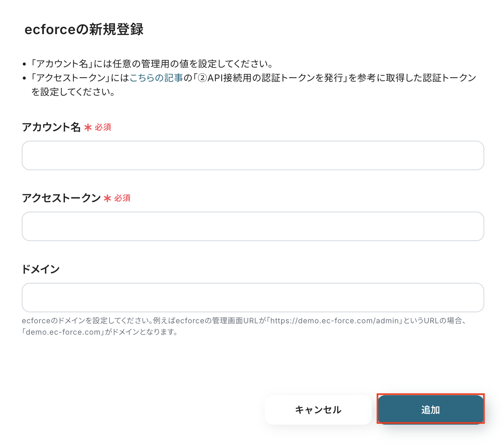
Task: Click the 追加 button
Action: [x=430, y=410]
